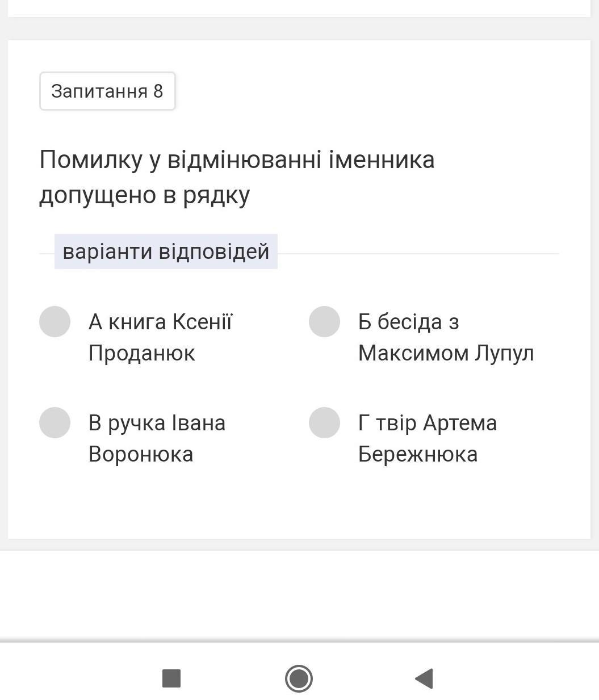Screen dimensions: 599x700
Task: Tap the recent apps square icon
Action: [171, 678]
